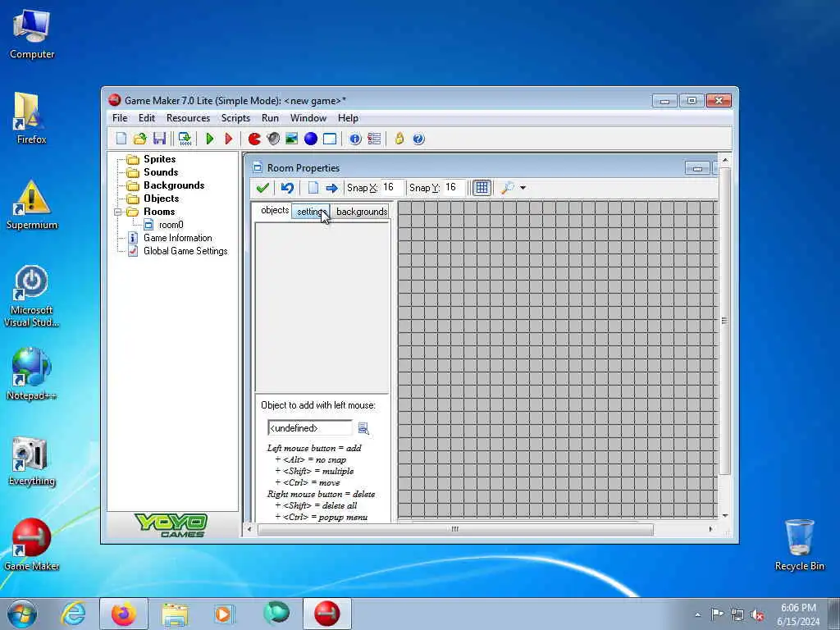Open Windows Media Player from taskbar
Screen dimensions: 840x630
[224, 614]
